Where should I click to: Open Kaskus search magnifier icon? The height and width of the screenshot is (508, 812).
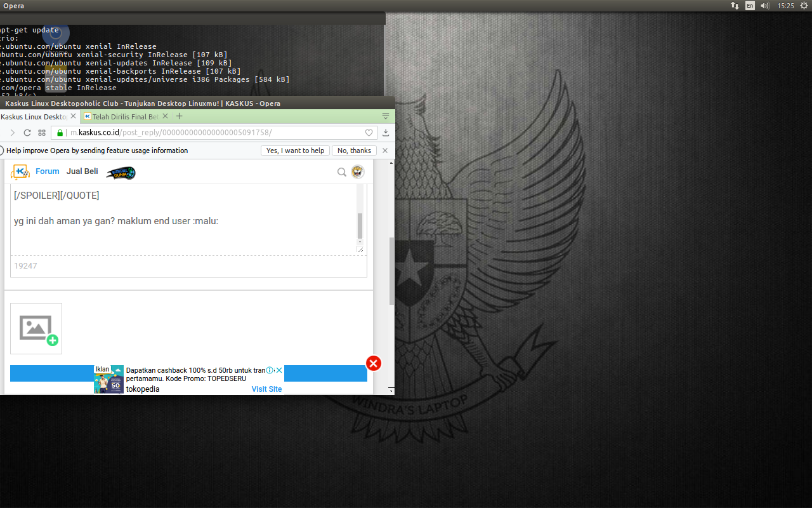[341, 171]
